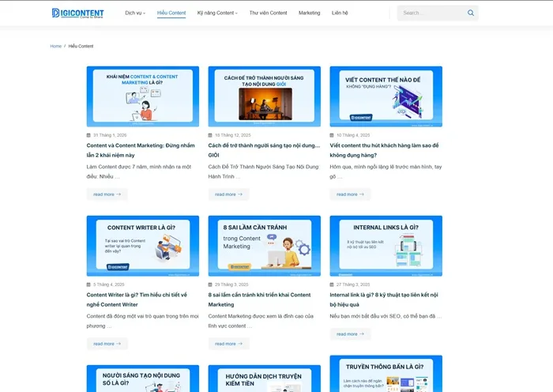Click the excerpt Content Marketing được xem là đỉnh cao

pyautogui.click(x=261, y=321)
